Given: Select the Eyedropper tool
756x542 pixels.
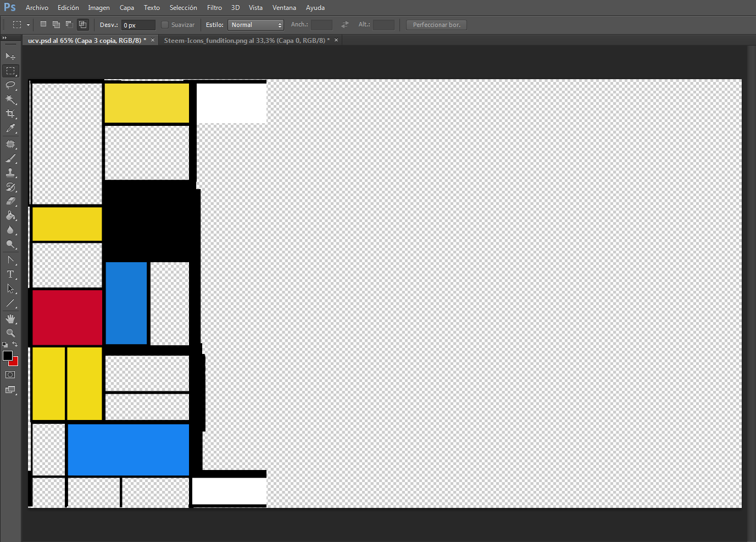Looking at the screenshot, I should tap(10, 129).
